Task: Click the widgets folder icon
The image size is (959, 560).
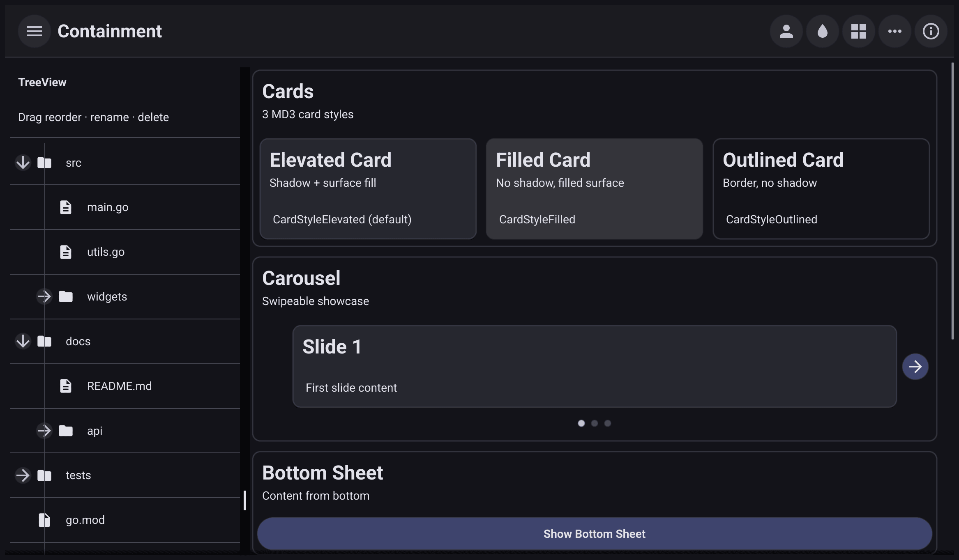Action: [x=66, y=296]
